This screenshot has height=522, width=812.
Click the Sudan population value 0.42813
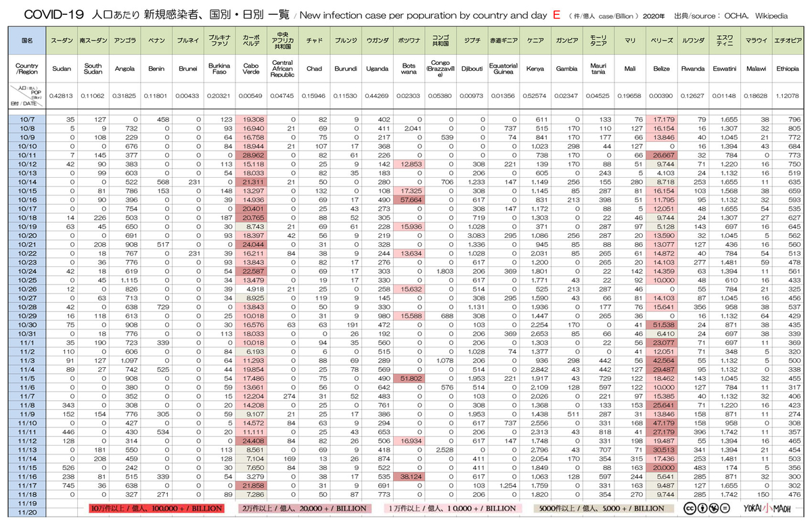pyautogui.click(x=62, y=96)
